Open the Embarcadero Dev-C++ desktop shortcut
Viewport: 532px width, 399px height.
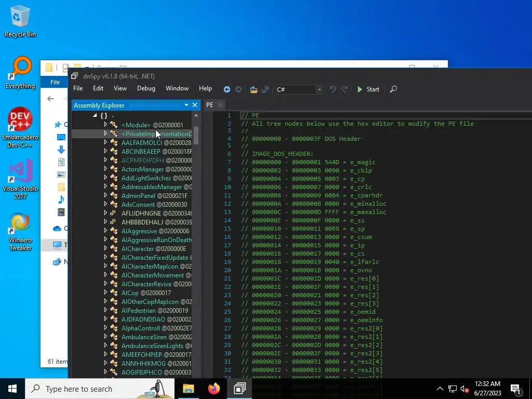point(20,128)
